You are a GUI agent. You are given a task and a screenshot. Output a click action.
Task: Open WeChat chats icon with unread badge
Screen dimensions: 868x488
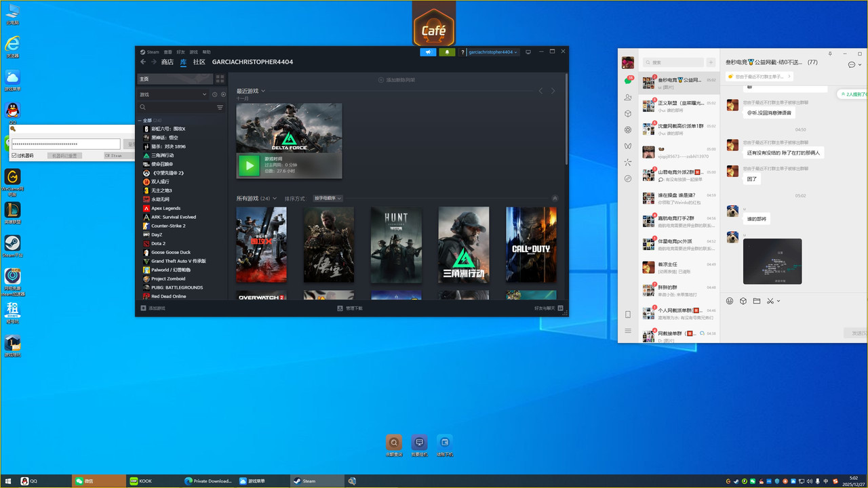[x=628, y=81]
